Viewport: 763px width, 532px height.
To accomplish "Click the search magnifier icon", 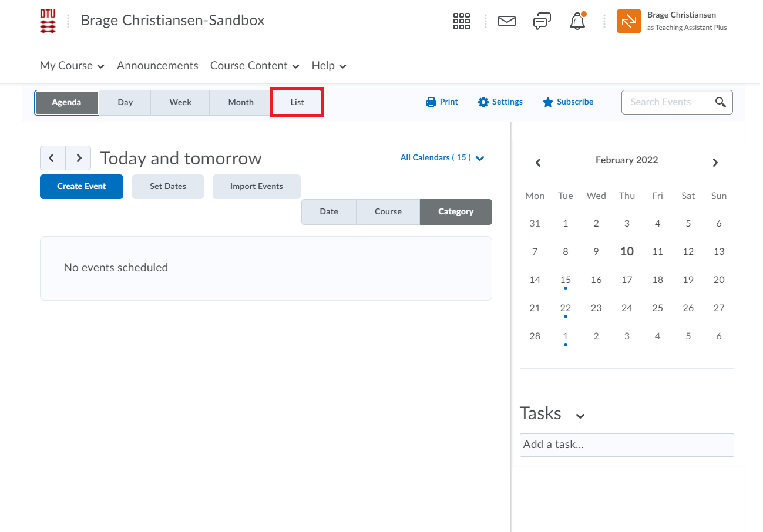I will pyautogui.click(x=721, y=102).
